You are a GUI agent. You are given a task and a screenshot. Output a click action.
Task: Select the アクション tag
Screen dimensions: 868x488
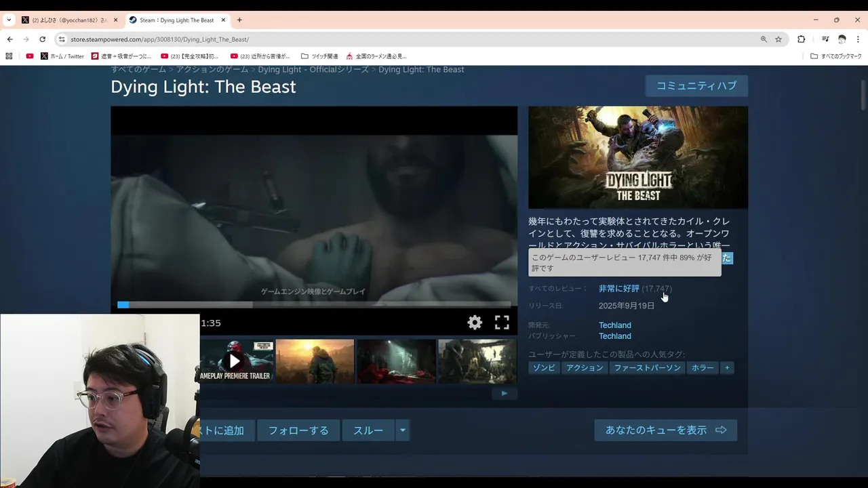tap(585, 368)
